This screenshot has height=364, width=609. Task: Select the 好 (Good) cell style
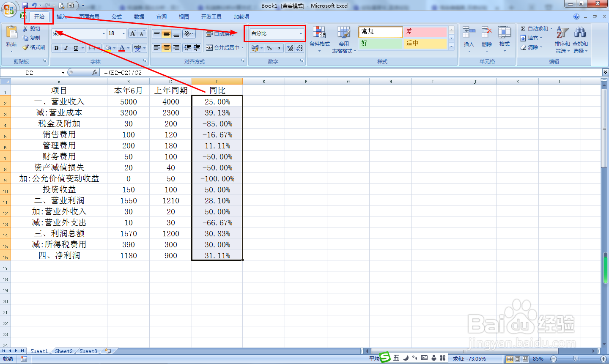point(381,44)
